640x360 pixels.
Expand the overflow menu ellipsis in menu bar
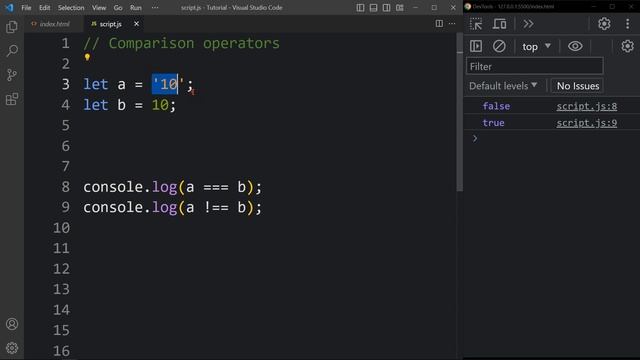point(155,8)
